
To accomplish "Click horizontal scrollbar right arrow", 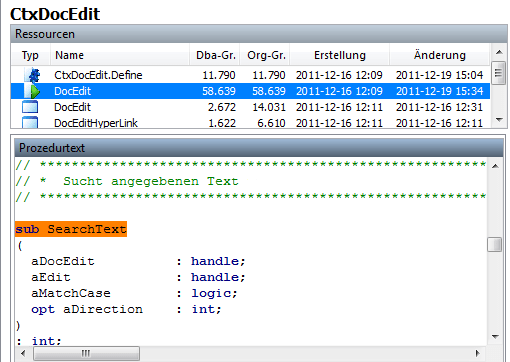I will 478,353.
